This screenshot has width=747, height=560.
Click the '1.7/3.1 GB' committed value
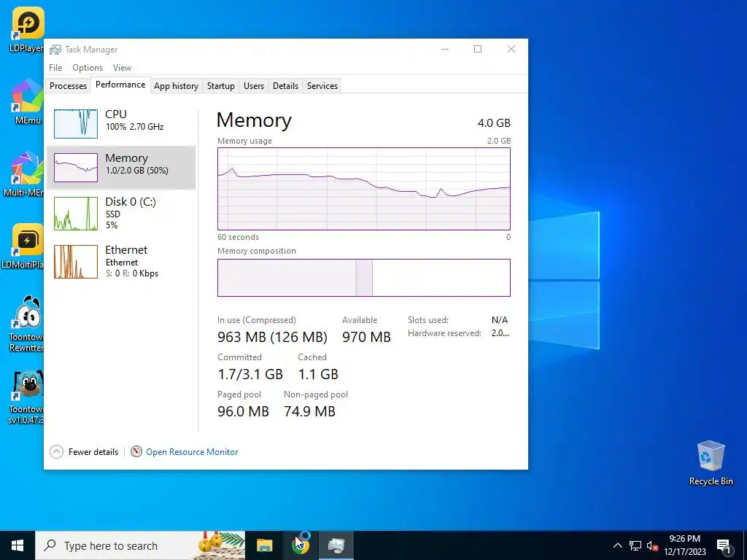[x=250, y=374]
